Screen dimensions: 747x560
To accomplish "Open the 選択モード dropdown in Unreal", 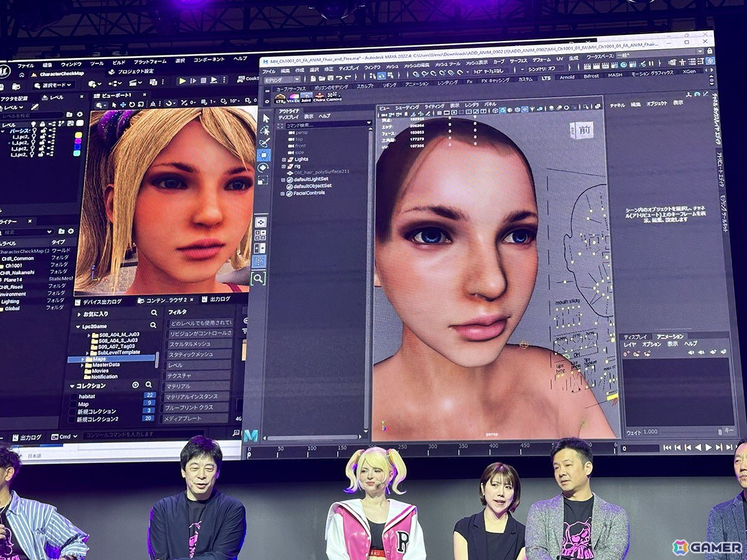I will pyautogui.click(x=54, y=85).
